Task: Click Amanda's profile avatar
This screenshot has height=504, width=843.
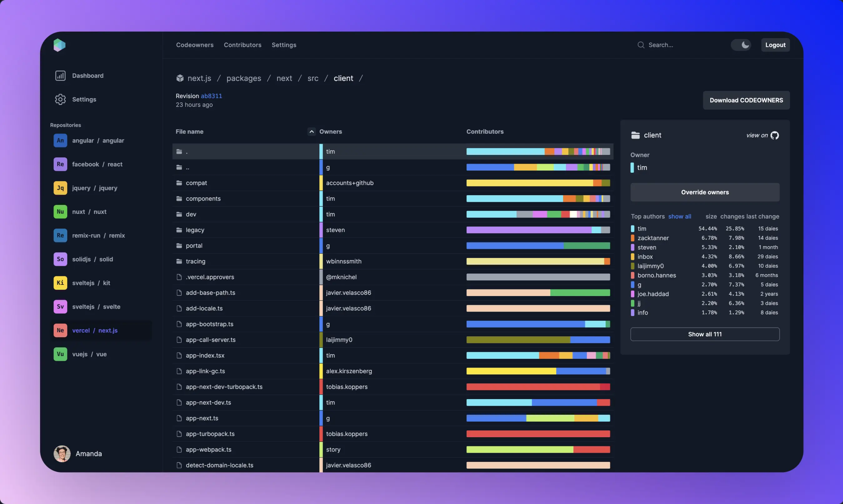Action: [62, 454]
